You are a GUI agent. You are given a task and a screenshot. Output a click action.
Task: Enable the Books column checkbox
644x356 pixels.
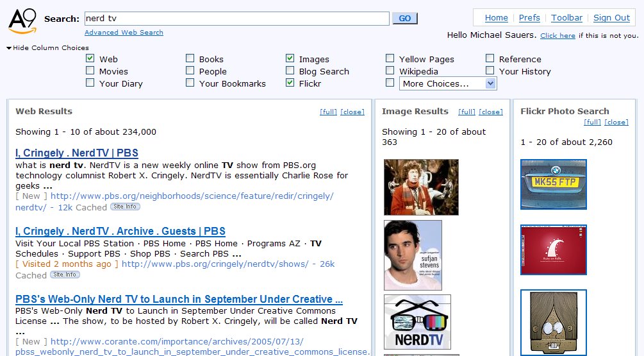[190, 58]
